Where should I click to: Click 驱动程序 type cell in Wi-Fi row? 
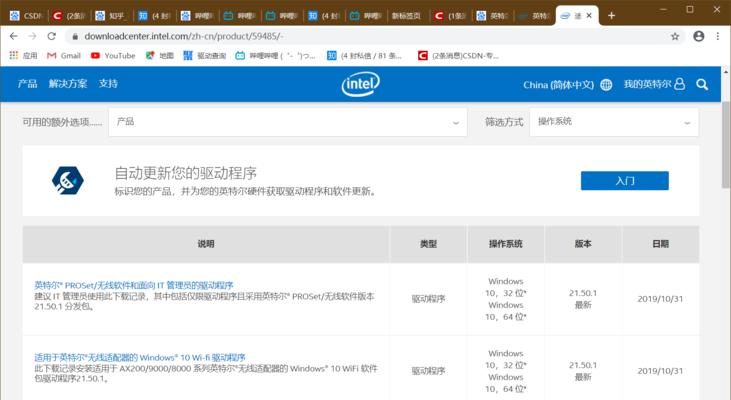pyautogui.click(x=428, y=371)
